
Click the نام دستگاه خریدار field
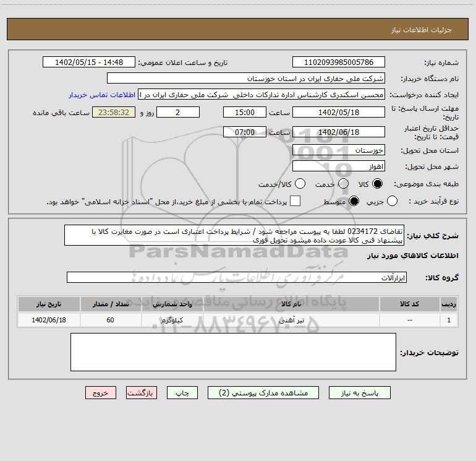tap(246, 78)
